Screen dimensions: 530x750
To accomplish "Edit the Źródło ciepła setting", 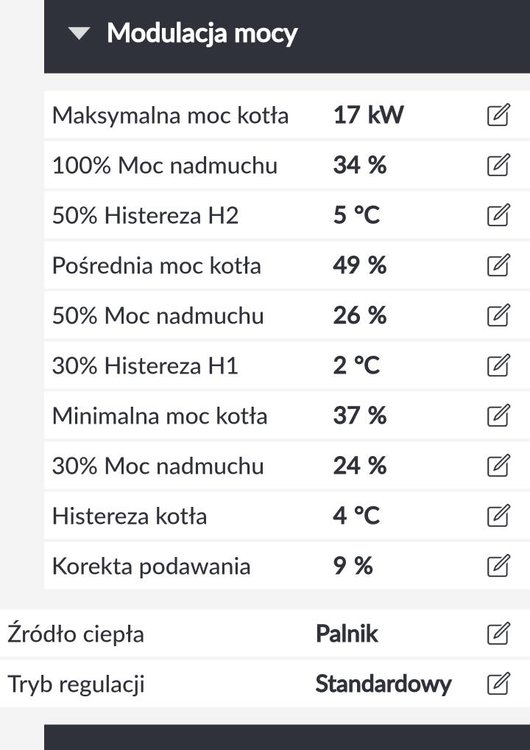I will tap(498, 634).
